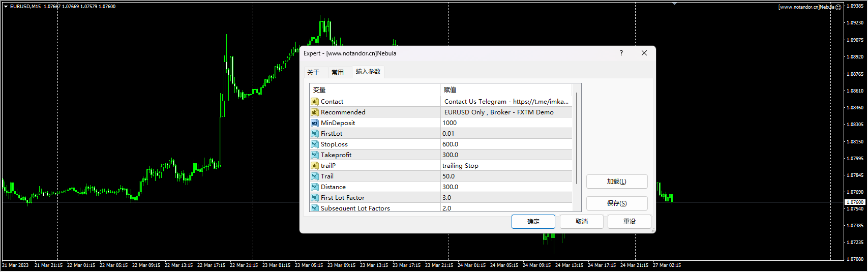Open the 常用 tab
The height and width of the screenshot is (272, 868).
click(x=338, y=72)
